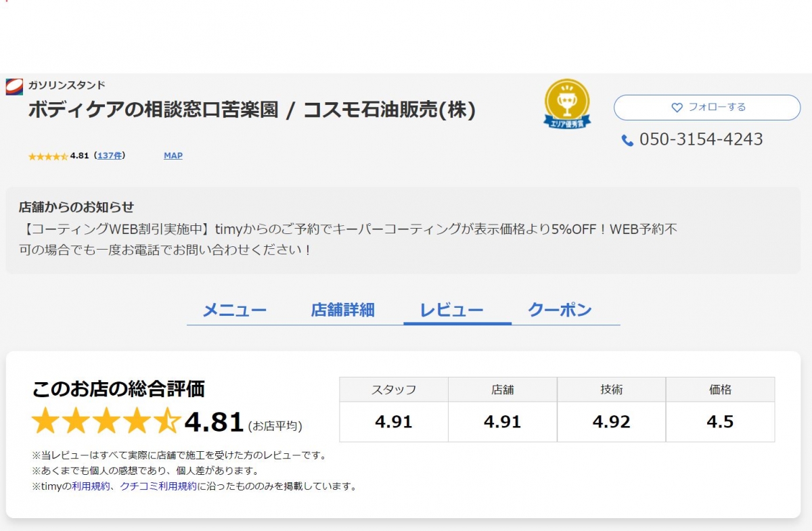Open the 137件 reviews count link
Image resolution: width=812 pixels, height=531 pixels.
click(x=110, y=156)
